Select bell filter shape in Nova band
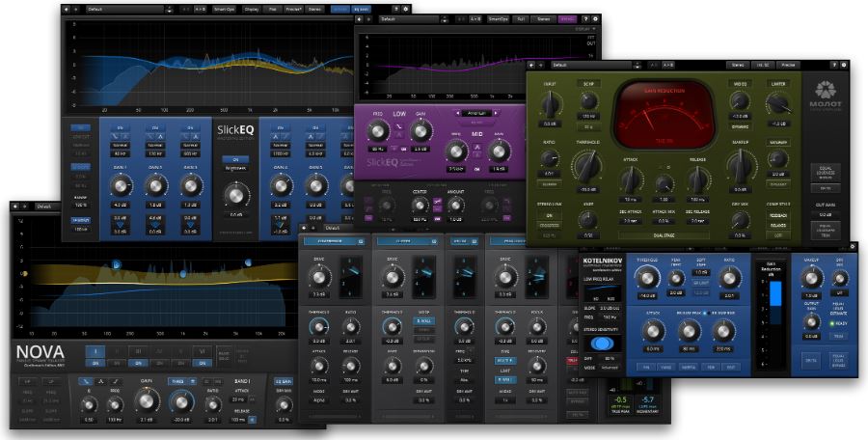 click(101, 381)
